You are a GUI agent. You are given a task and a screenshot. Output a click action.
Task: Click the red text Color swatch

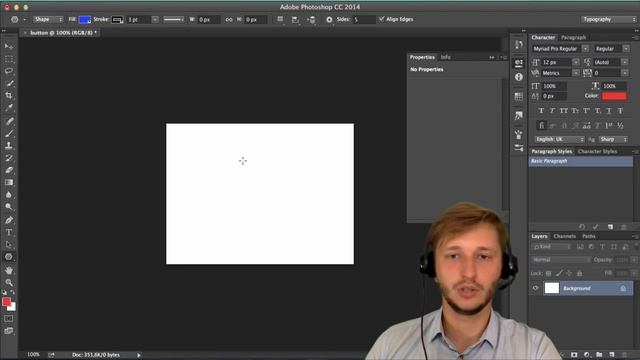(614, 96)
